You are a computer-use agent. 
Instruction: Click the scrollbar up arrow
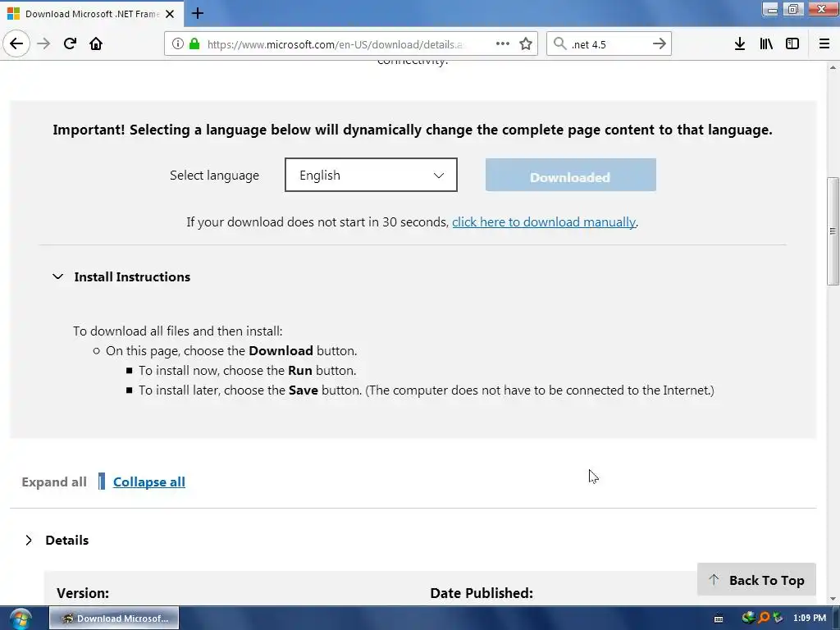[x=833, y=67]
